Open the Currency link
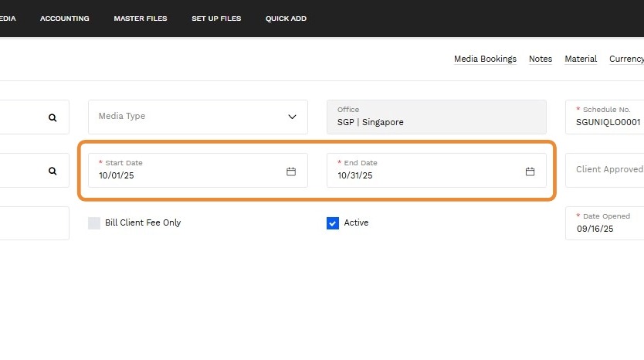The width and height of the screenshot is (644, 360). pos(626,59)
